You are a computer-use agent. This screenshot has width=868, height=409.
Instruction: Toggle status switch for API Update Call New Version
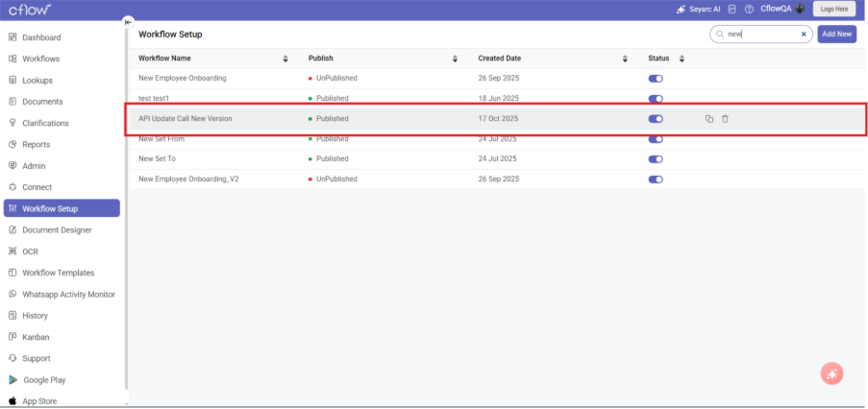click(x=656, y=119)
